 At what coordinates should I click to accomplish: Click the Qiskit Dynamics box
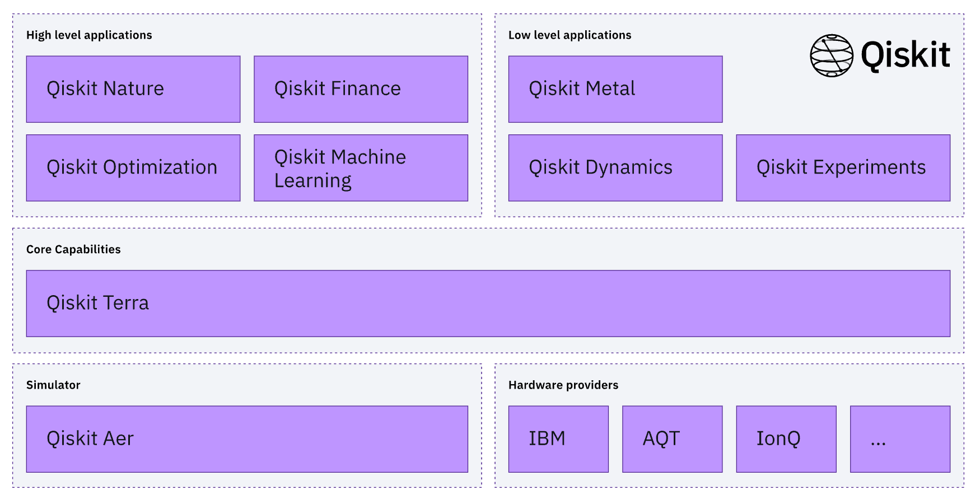[615, 168]
